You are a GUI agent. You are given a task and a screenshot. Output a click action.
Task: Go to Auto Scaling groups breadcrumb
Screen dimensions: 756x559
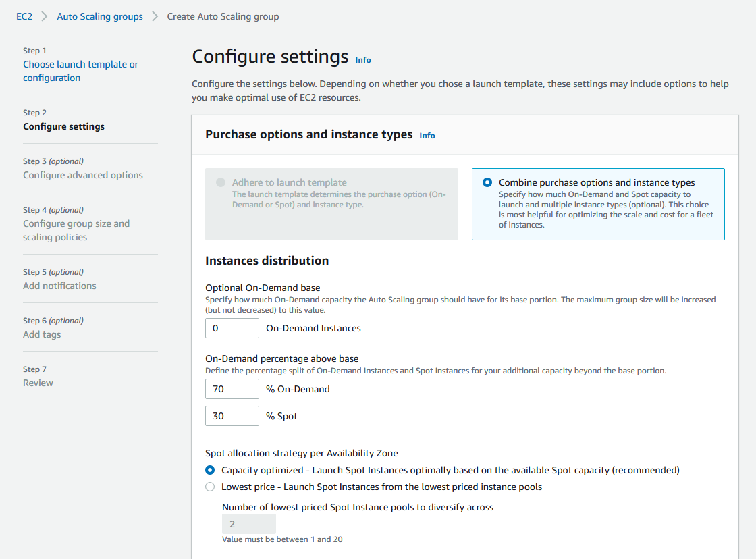100,16
